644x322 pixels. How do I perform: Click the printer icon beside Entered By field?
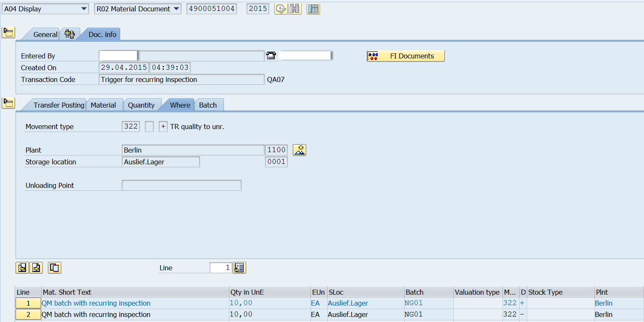point(271,55)
